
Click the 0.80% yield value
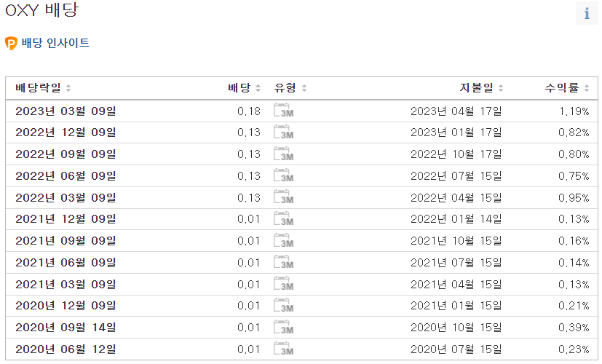pos(574,154)
